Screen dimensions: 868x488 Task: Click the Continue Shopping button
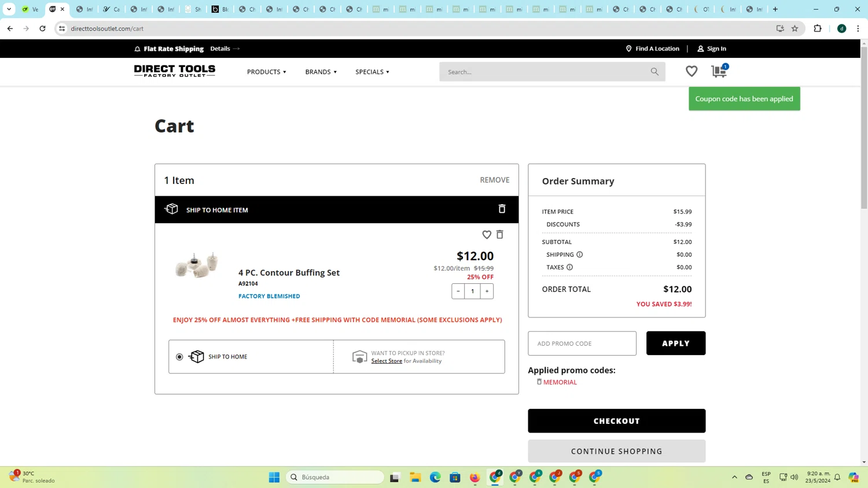tap(617, 451)
